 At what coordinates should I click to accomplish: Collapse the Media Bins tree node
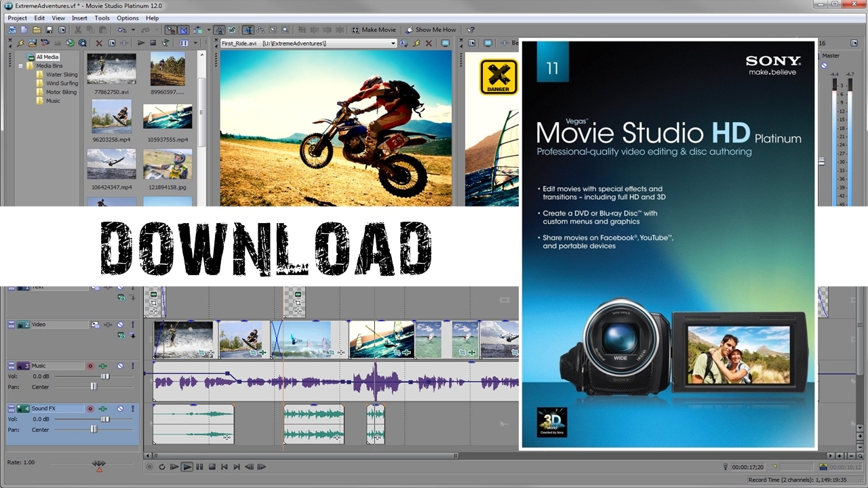[21, 66]
